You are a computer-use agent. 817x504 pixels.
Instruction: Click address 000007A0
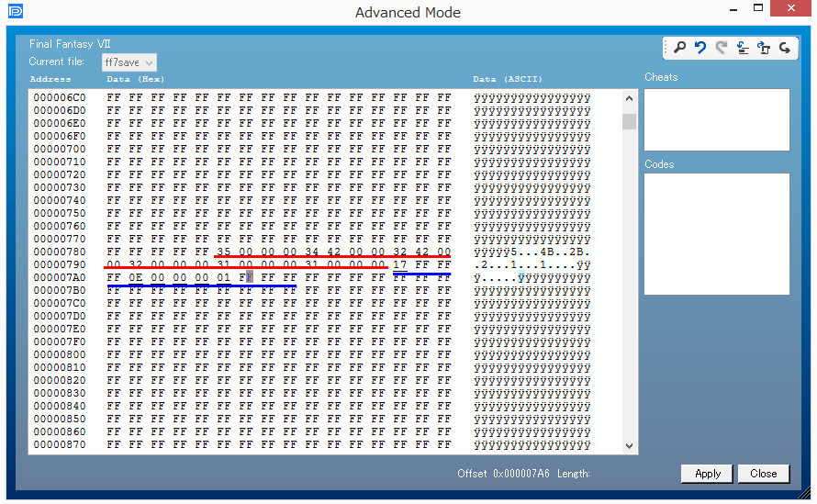[x=60, y=277]
